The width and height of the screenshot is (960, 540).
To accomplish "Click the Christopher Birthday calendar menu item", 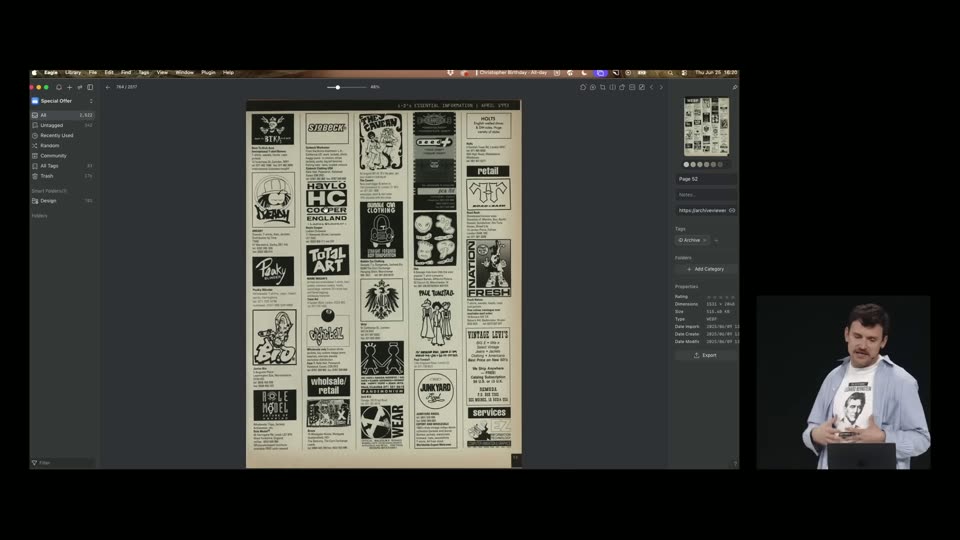I will click(x=513, y=72).
